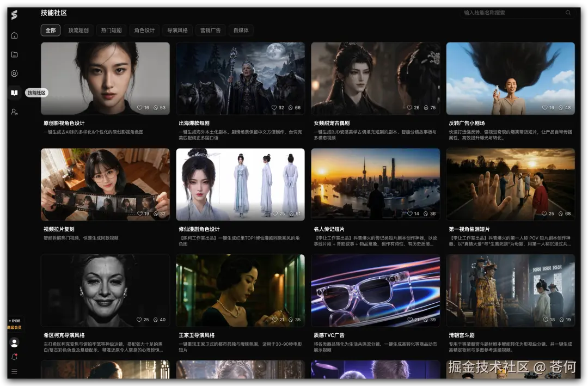Like the 希区柯克导演风格 card heart icon

[x=139, y=320]
